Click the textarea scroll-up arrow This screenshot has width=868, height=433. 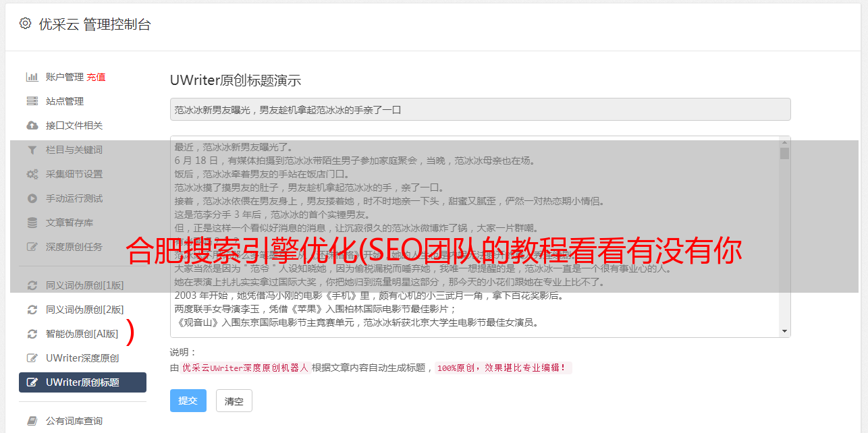784,142
